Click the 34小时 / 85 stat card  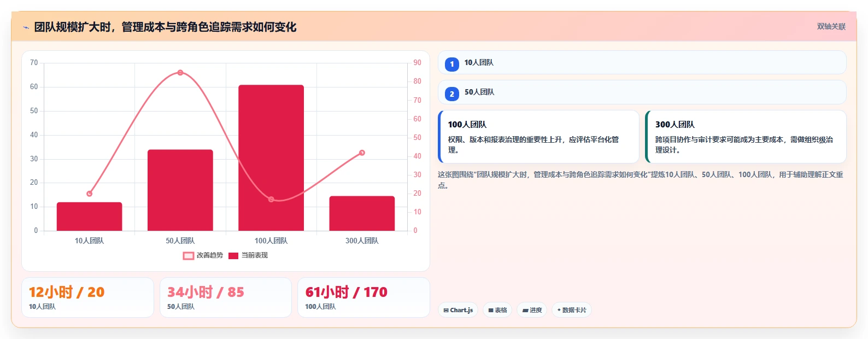tap(226, 297)
